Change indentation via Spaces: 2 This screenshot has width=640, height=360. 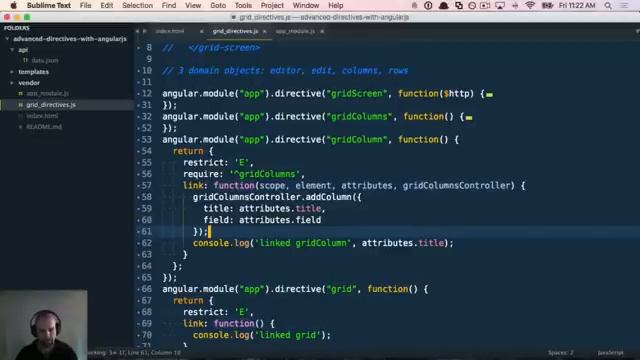click(x=561, y=353)
